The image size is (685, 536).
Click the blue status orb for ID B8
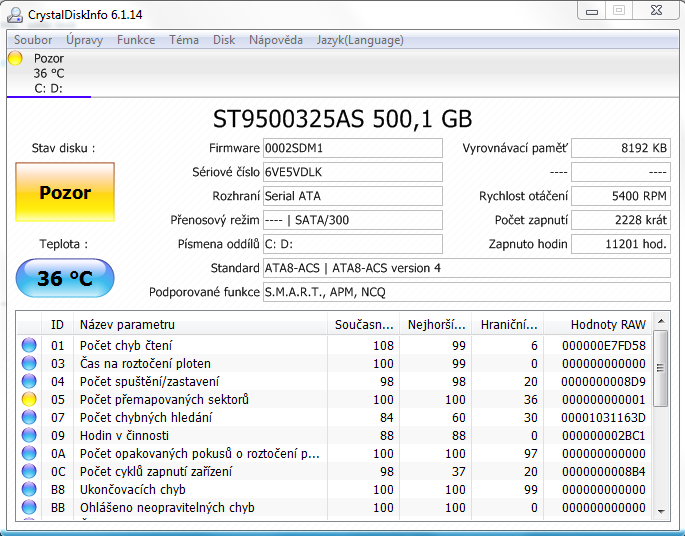pos(29,489)
